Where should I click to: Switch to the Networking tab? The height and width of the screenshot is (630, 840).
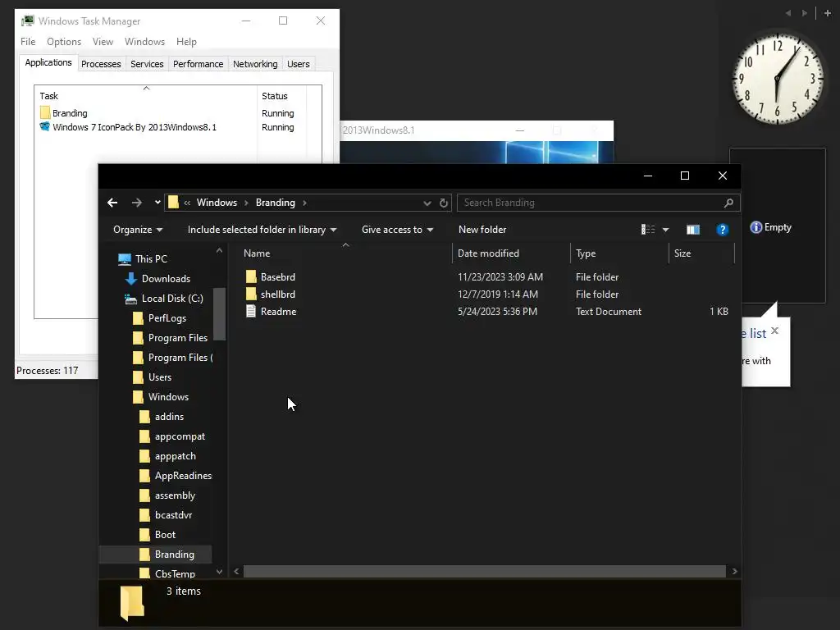click(255, 64)
